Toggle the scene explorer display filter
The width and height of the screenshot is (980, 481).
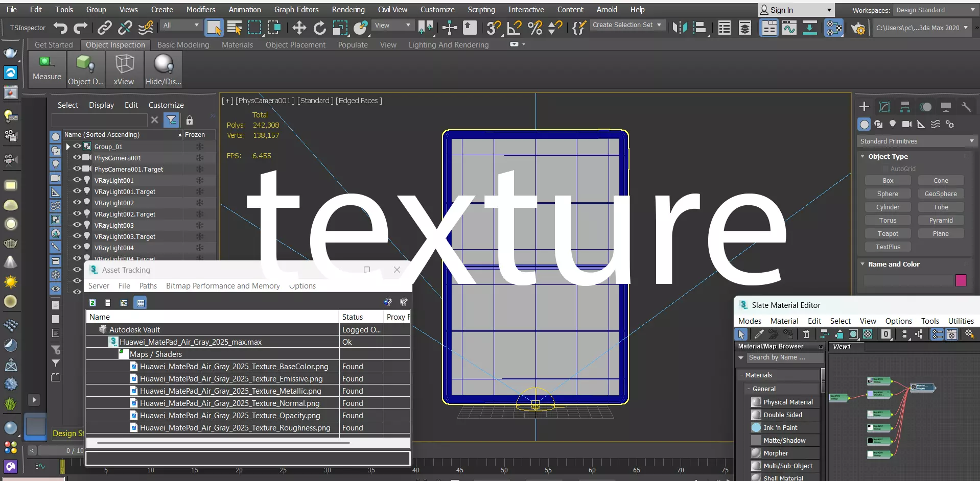click(172, 120)
